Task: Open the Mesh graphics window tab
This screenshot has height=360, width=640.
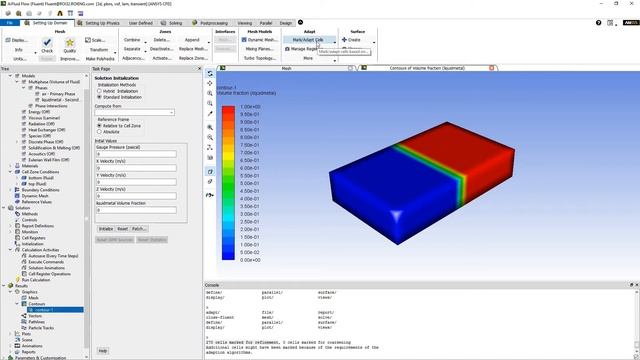Action: click(x=287, y=68)
